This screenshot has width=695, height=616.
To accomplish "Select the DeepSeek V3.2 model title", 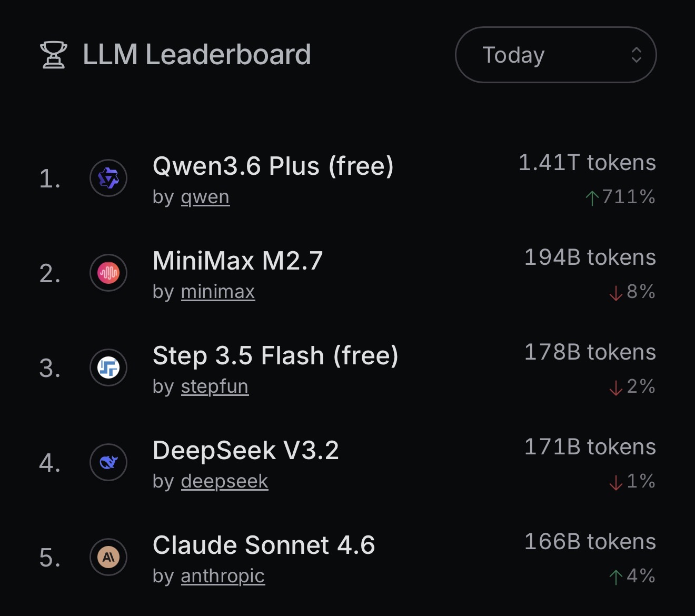I will (x=245, y=450).
